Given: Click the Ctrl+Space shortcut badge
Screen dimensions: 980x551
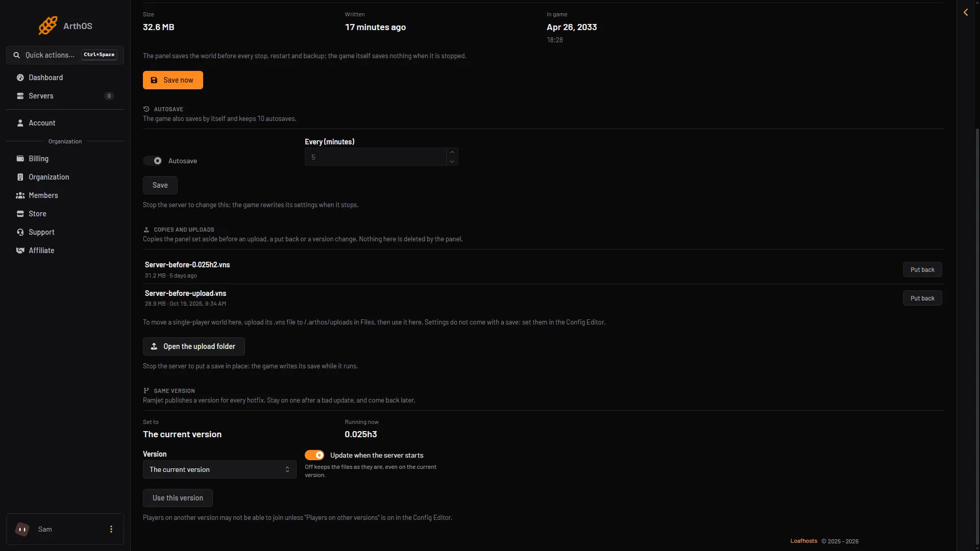Looking at the screenshot, I should pyautogui.click(x=99, y=55).
